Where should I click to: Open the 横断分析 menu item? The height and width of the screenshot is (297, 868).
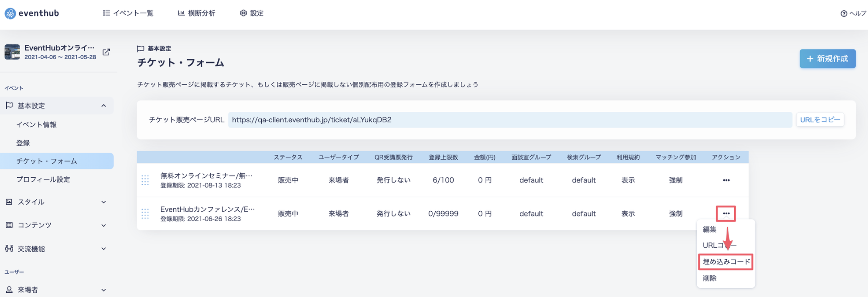[x=196, y=13]
